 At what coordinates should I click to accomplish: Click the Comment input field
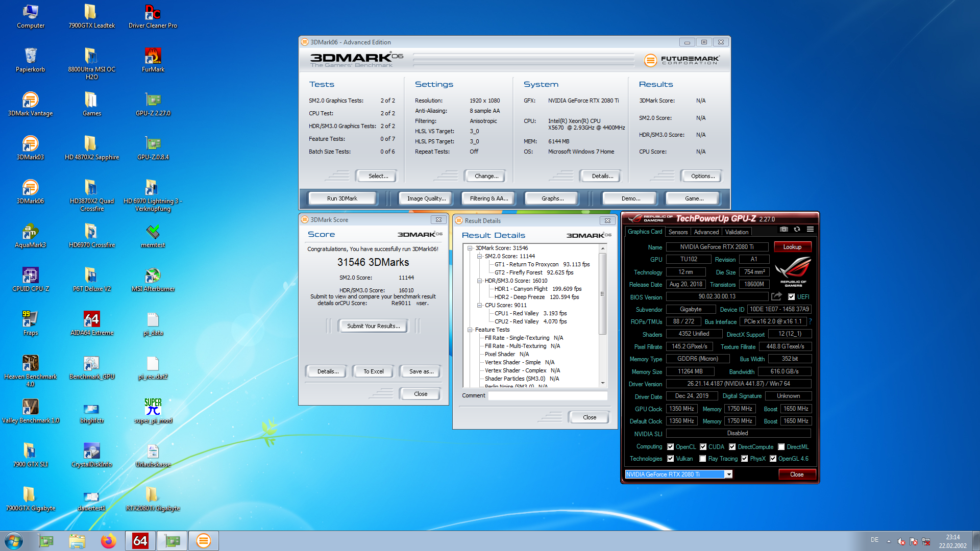[547, 395]
